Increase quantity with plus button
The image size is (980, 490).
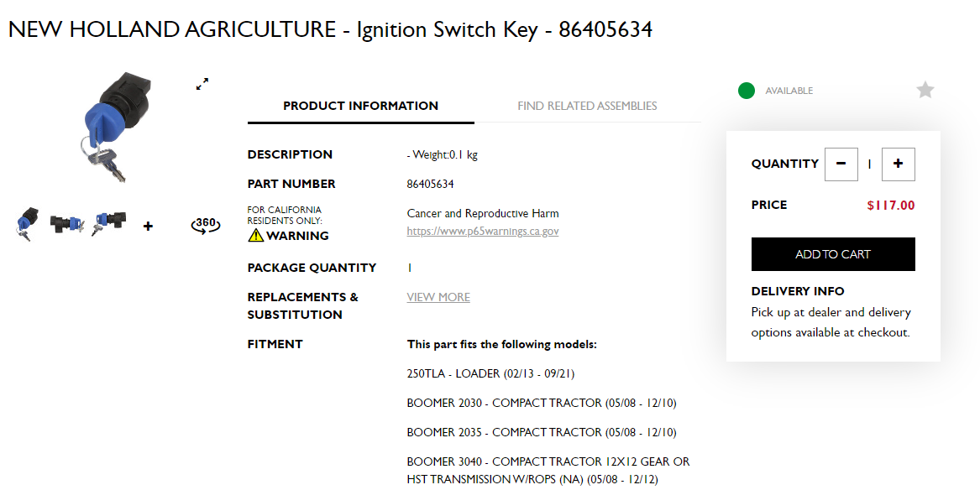click(899, 164)
